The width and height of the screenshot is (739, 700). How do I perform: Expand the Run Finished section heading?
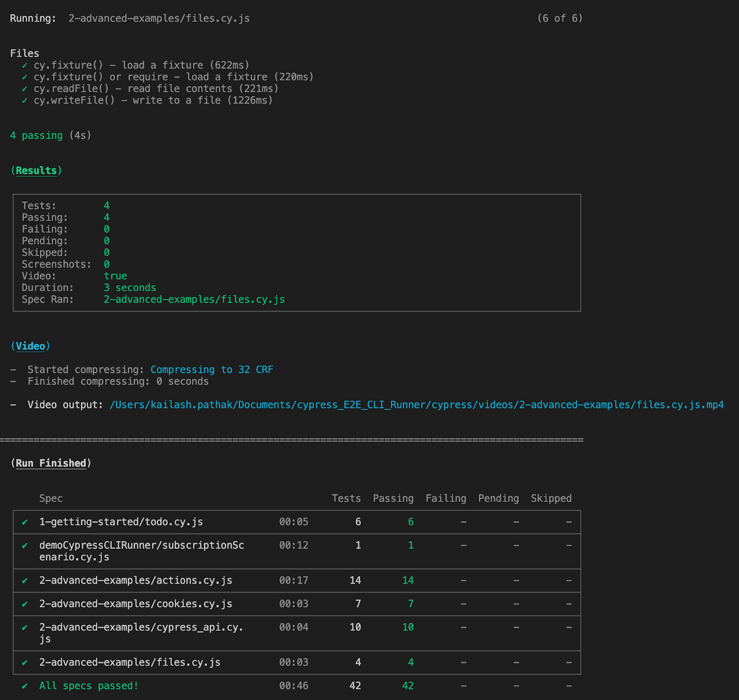coord(52,463)
